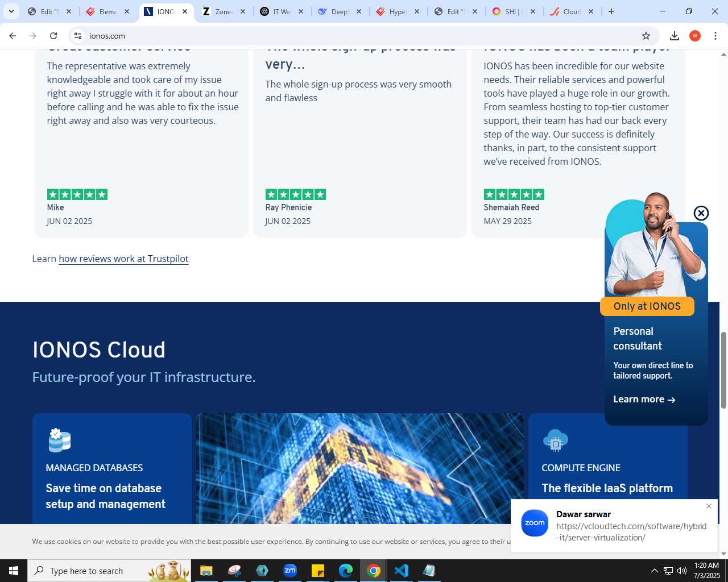Click the Only at IONOS badge

[x=647, y=306]
